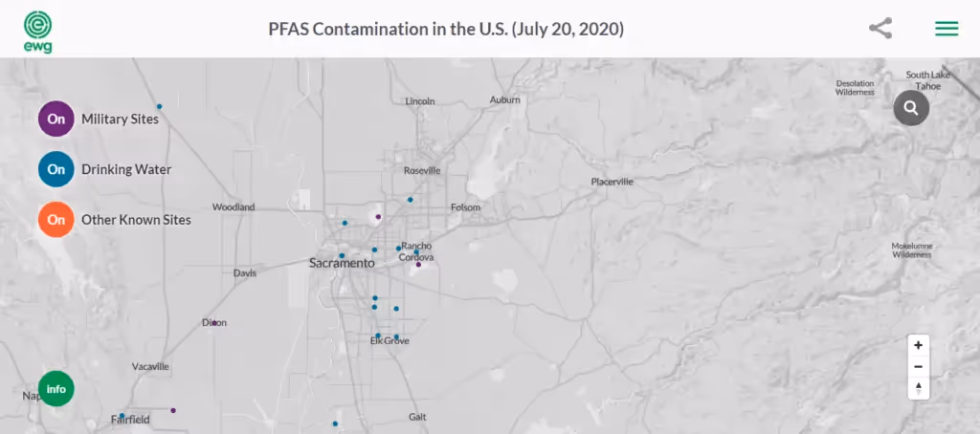Viewport: 980px width, 434px height.
Task: Reset map bearing with compass button
Action: click(918, 388)
